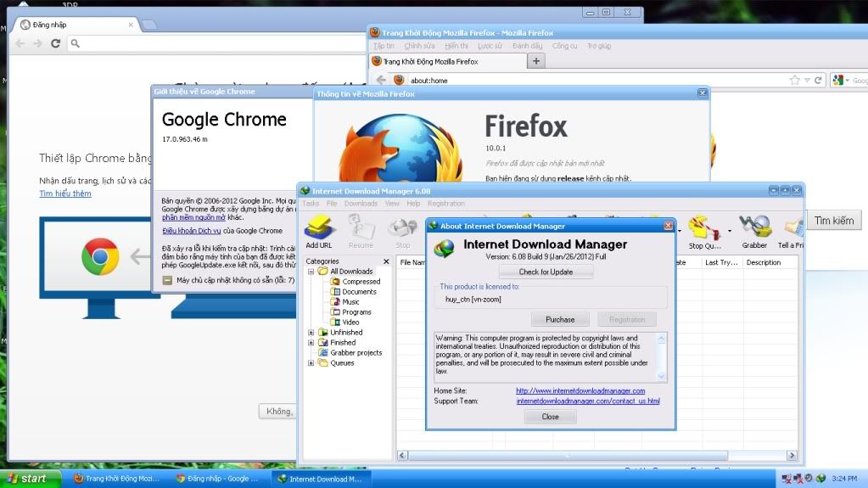This screenshot has height=488, width=868.
Task: Switch to Chrome window via taskbar
Action: point(219,479)
